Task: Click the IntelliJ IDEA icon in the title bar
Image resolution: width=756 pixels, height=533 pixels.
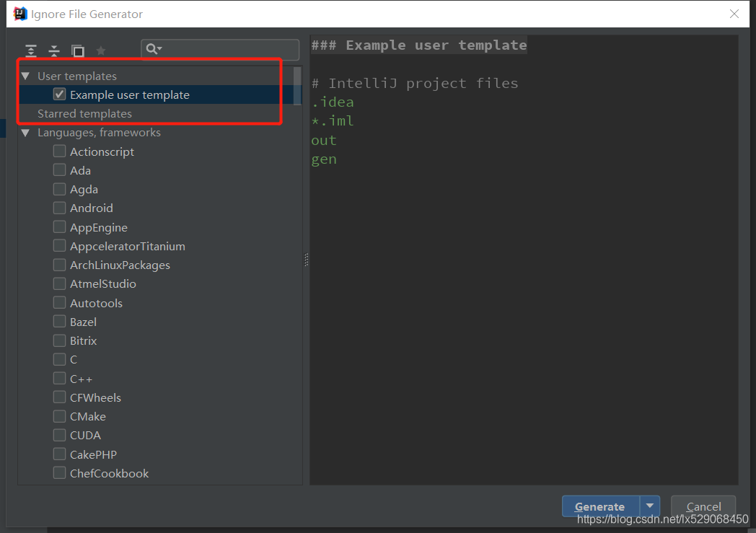Action: [19, 13]
